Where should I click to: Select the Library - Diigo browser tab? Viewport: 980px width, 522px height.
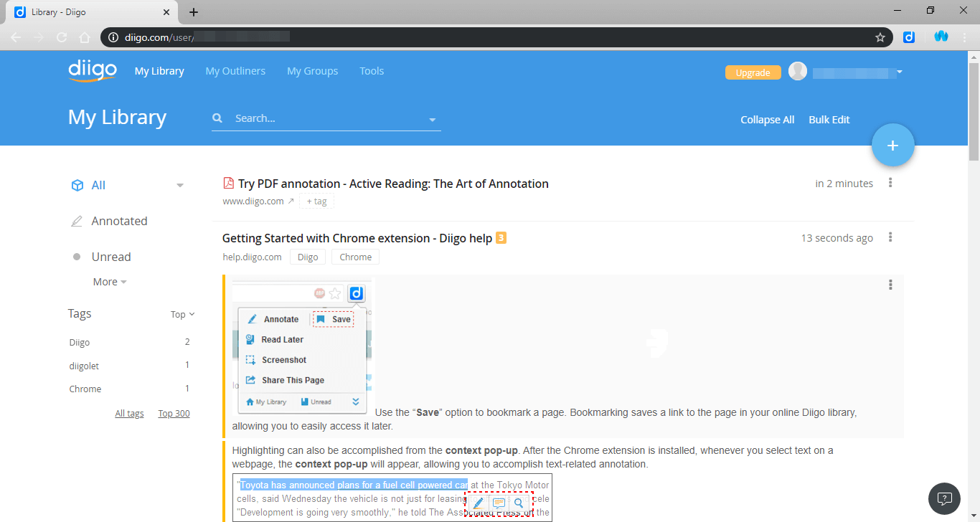[92, 12]
